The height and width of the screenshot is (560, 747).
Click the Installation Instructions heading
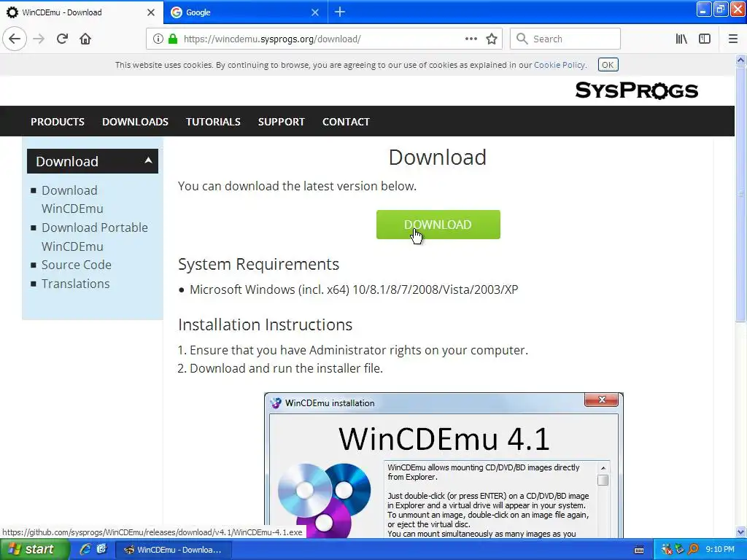coord(265,324)
